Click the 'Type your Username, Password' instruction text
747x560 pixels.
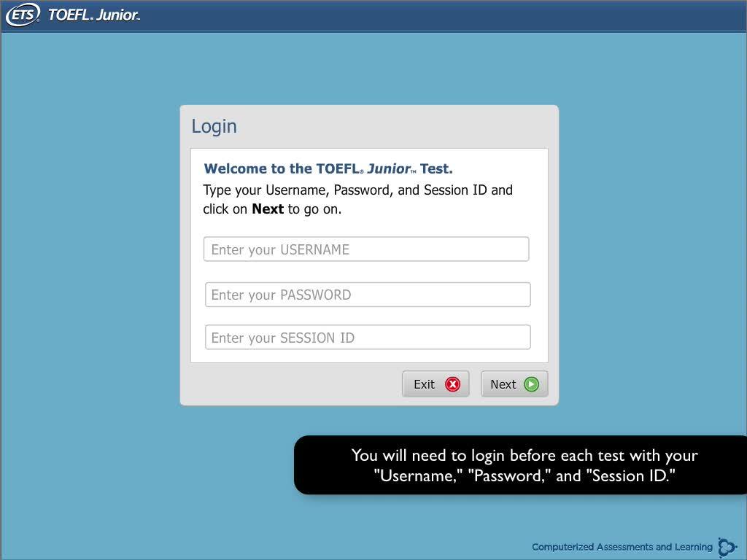357,200
